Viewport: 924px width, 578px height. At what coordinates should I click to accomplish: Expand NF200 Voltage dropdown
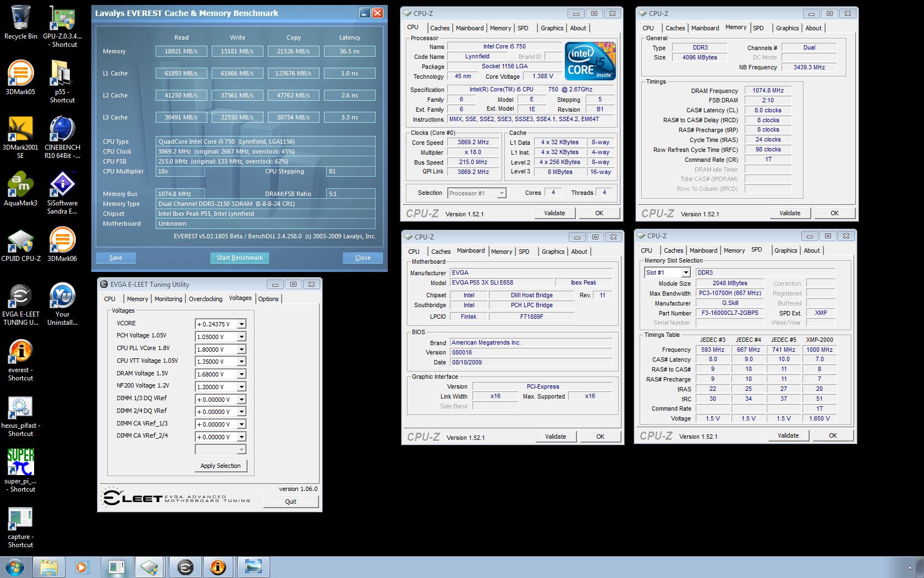[x=241, y=387]
